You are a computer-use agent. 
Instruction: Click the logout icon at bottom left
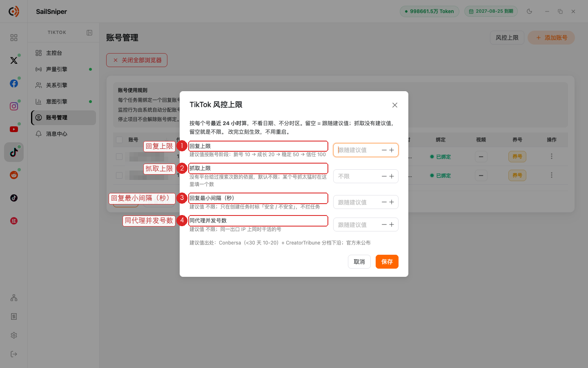[14, 354]
